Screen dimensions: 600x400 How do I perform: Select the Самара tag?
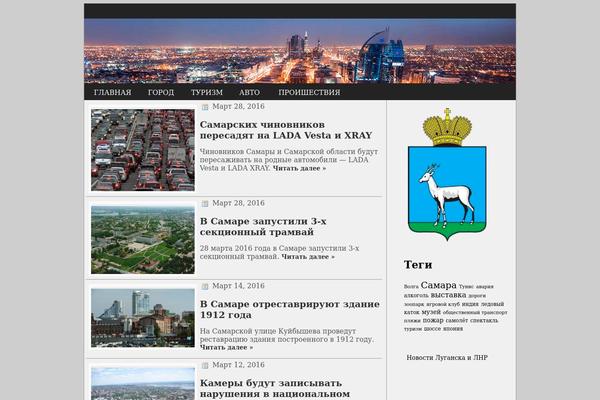coord(439,286)
